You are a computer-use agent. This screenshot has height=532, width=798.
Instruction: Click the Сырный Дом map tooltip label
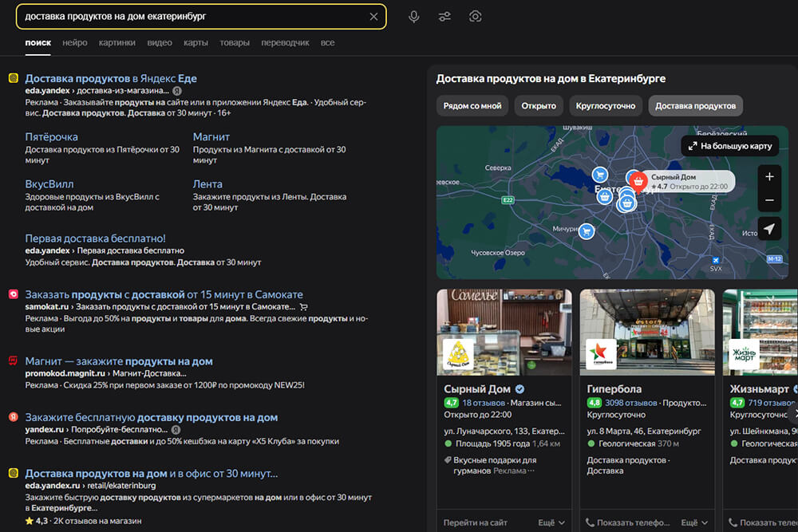click(689, 182)
